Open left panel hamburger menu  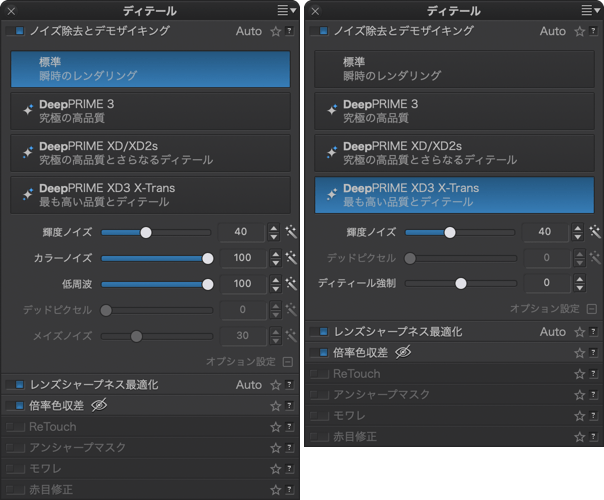tap(287, 10)
